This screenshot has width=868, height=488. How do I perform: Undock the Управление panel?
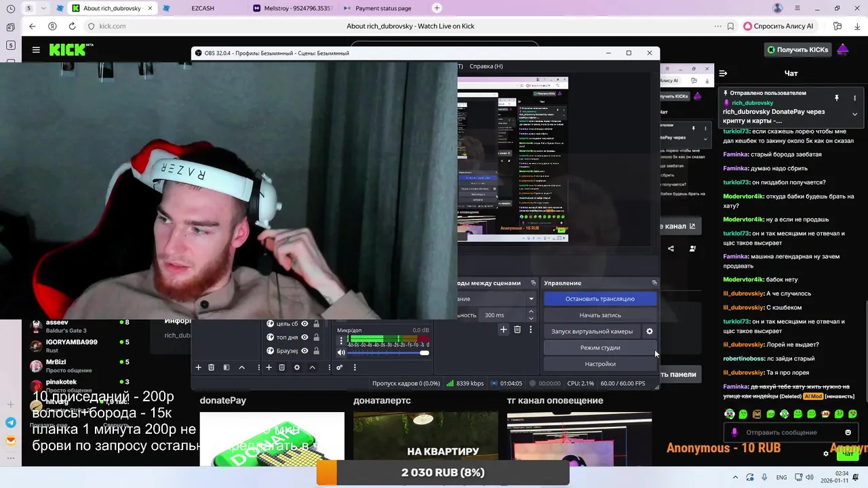654,283
